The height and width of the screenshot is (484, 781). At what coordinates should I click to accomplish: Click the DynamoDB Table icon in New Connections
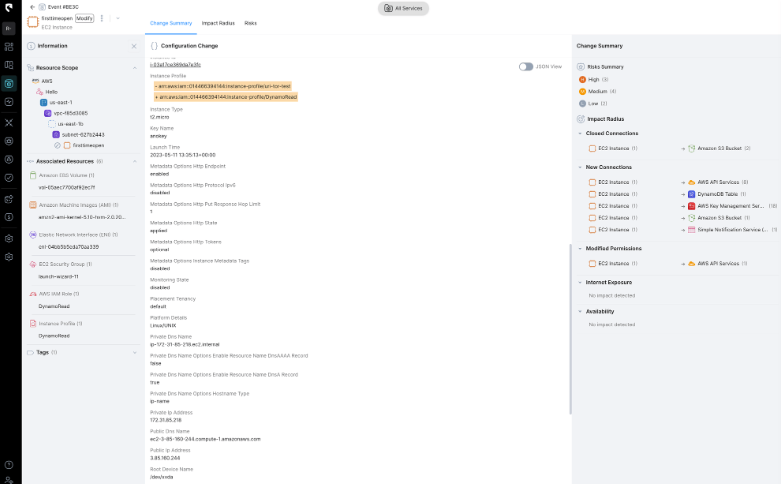[x=689, y=194]
